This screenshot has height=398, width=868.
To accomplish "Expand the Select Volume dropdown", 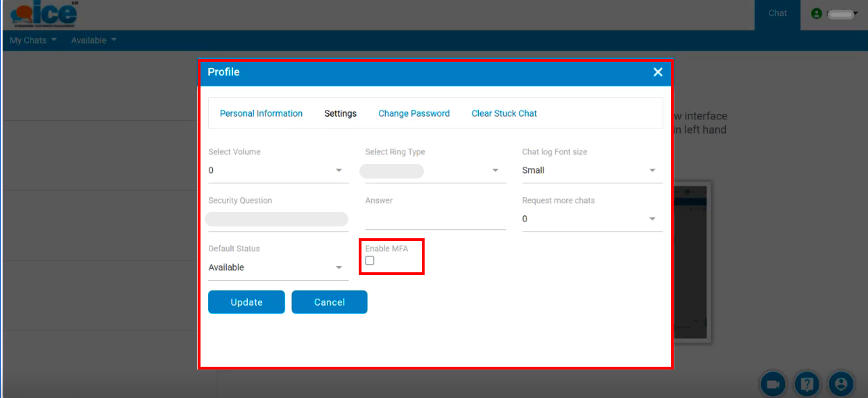I will [x=278, y=171].
